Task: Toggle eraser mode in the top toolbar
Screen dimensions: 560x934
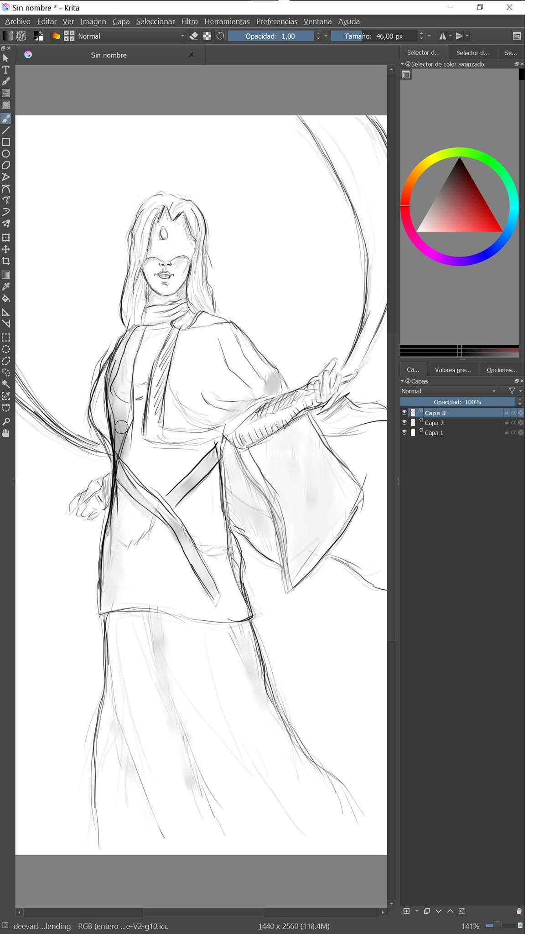Action: pos(194,36)
